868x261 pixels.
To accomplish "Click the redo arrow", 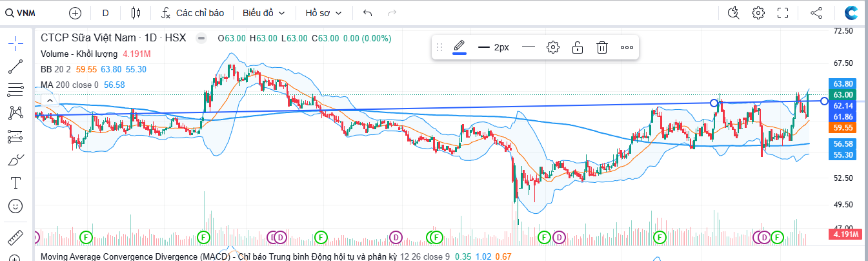I will [391, 12].
